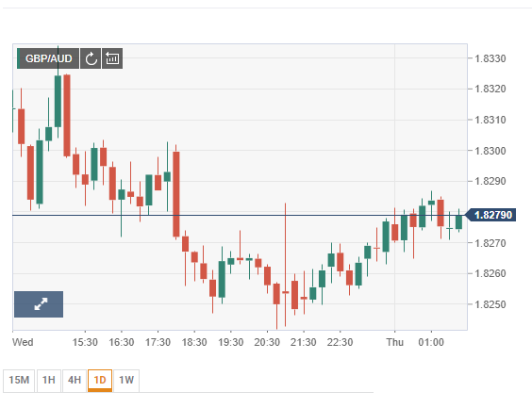Viewport: 532px width, 408px height.
Task: Click the 1.8330 price axis label
Action: (490, 58)
